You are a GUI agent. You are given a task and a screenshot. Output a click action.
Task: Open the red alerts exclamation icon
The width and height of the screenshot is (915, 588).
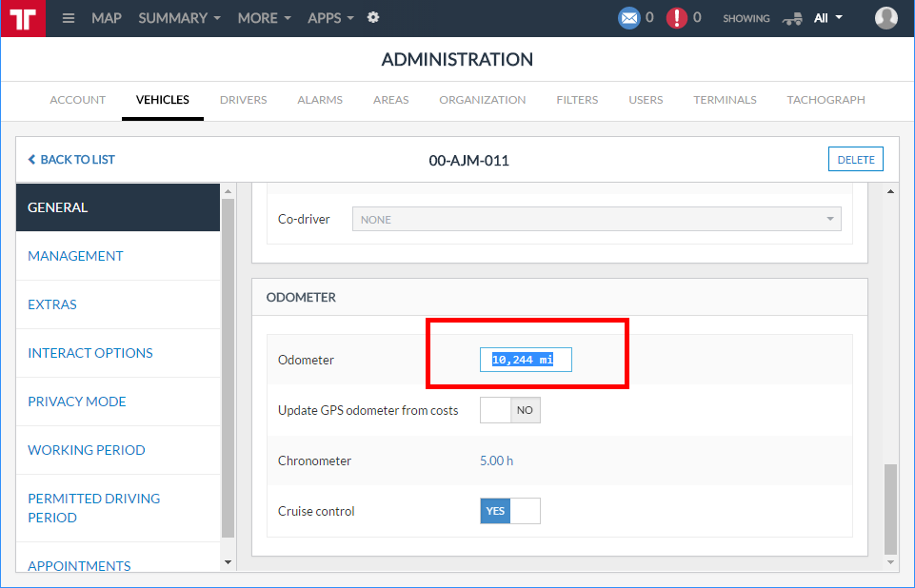(676, 17)
